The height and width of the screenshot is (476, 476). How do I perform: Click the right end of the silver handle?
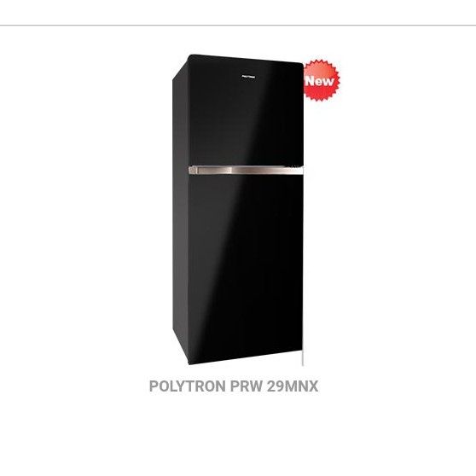pyautogui.click(x=299, y=171)
